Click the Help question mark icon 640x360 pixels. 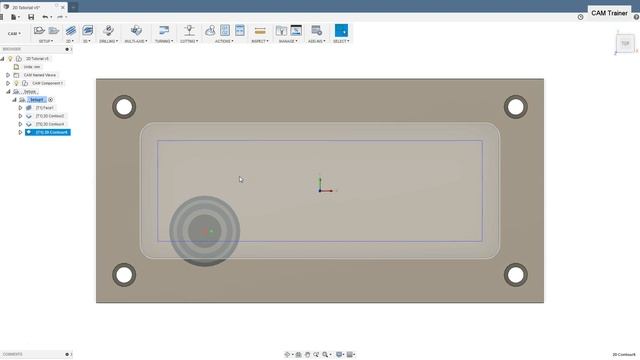[x=636, y=17]
